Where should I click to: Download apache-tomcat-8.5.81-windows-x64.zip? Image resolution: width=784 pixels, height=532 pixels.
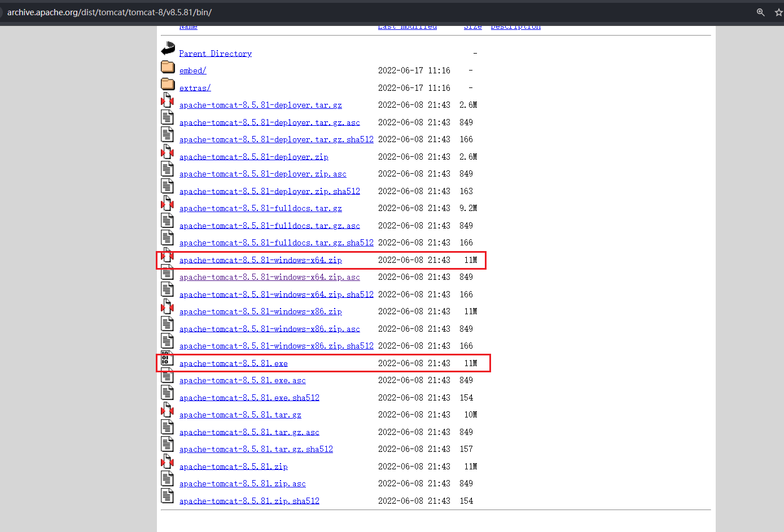click(260, 260)
